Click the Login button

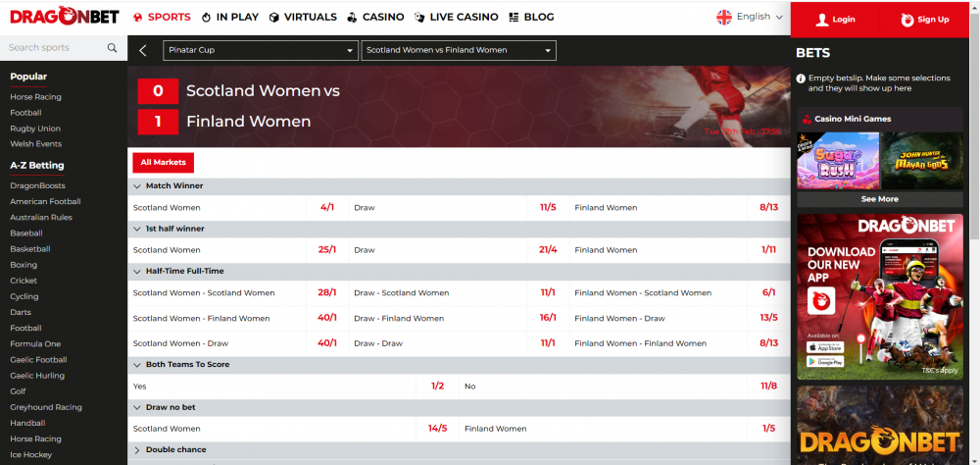tap(834, 20)
